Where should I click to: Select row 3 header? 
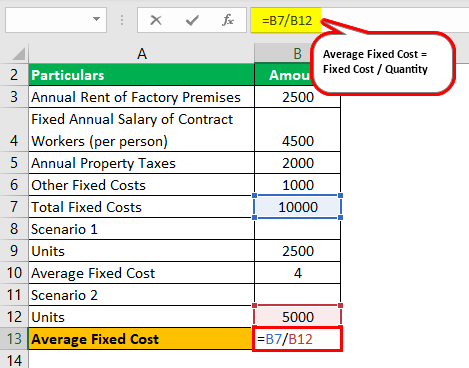point(14,97)
